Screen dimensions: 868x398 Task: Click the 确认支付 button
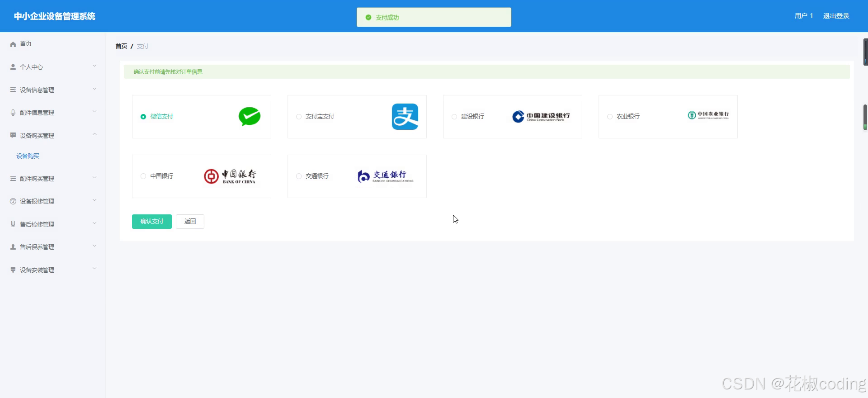152,222
